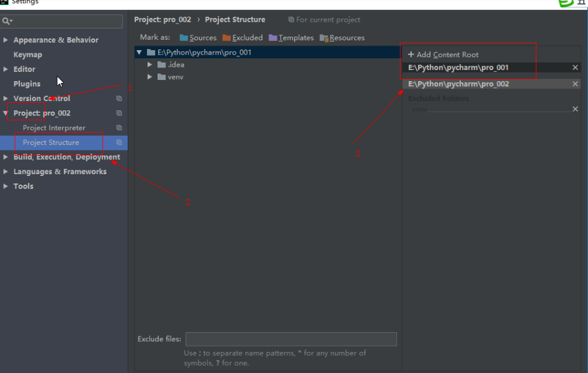The height and width of the screenshot is (373, 588).
Task: Select the venv folder row in tree
Action: [267, 77]
